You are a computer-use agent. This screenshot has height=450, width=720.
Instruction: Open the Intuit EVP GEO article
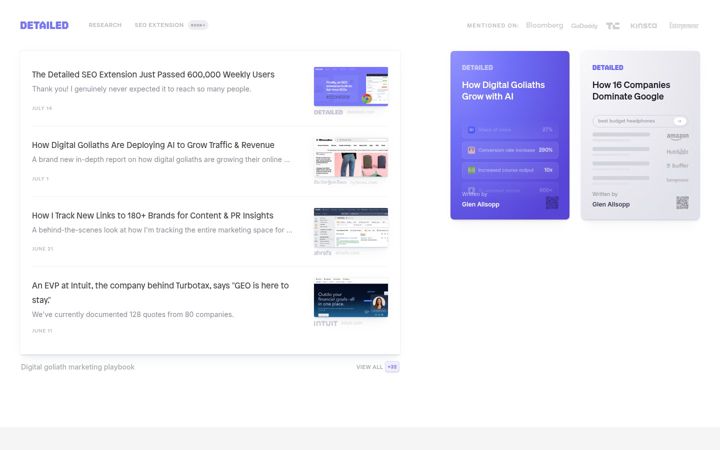(x=160, y=292)
